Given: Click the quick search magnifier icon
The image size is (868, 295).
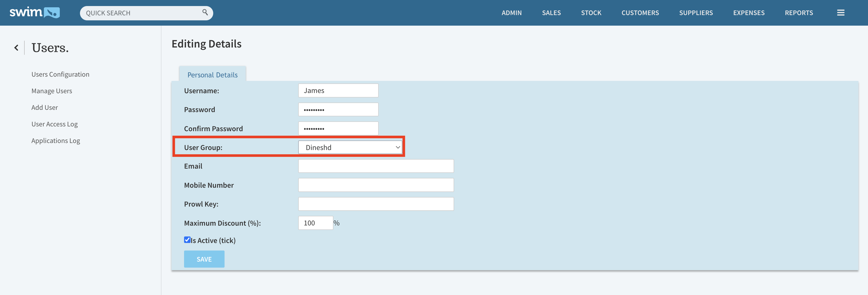Looking at the screenshot, I should coord(205,13).
